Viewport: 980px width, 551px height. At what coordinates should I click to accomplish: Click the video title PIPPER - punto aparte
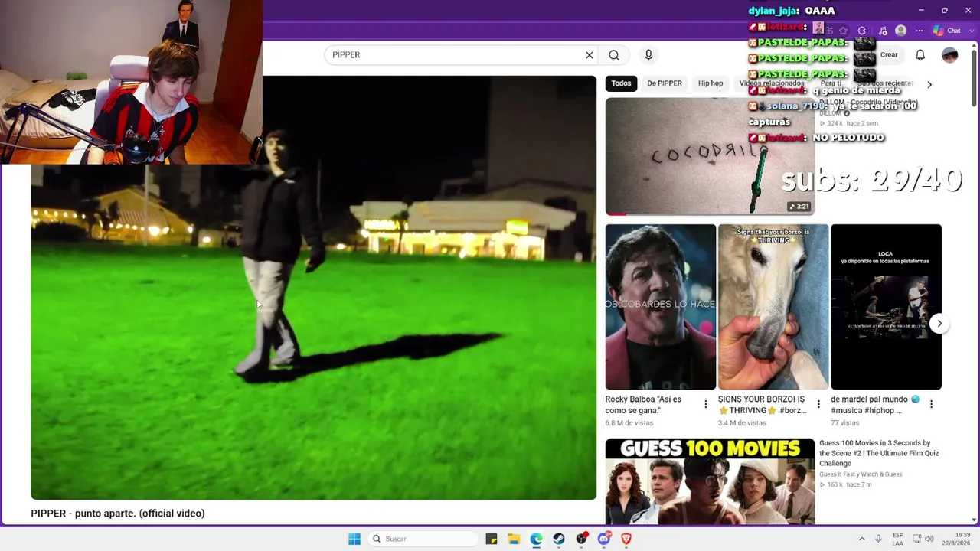118,514
